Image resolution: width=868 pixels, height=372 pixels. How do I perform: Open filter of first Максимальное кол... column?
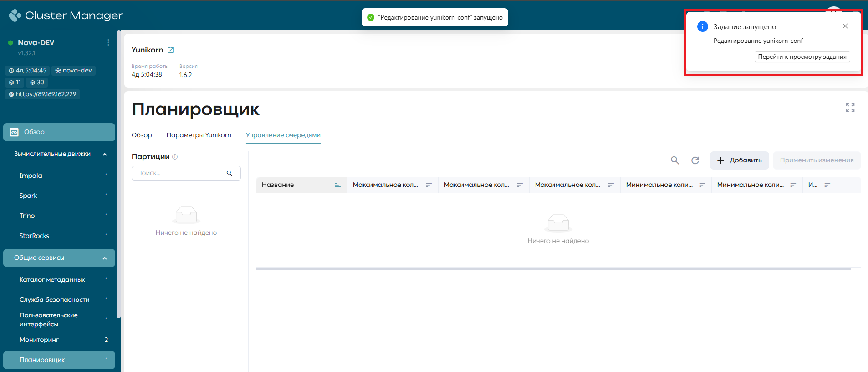429,185
